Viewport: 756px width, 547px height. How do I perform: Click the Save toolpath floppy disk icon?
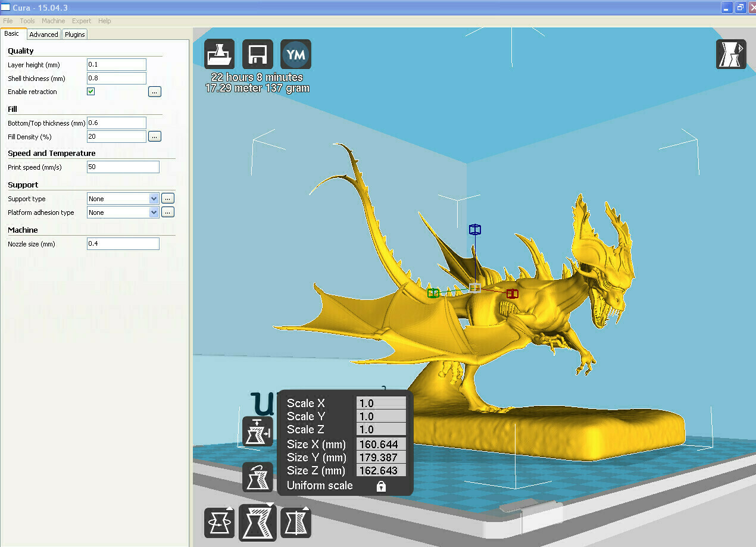point(257,55)
